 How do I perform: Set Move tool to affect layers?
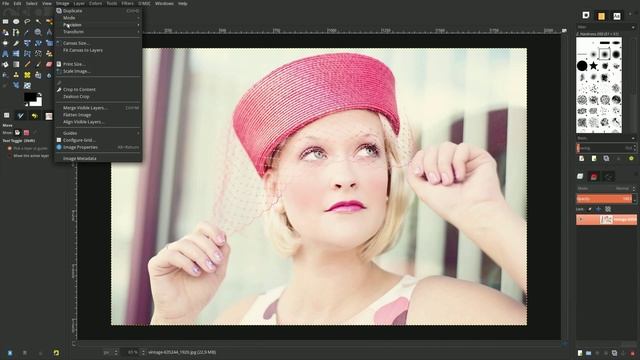18,133
